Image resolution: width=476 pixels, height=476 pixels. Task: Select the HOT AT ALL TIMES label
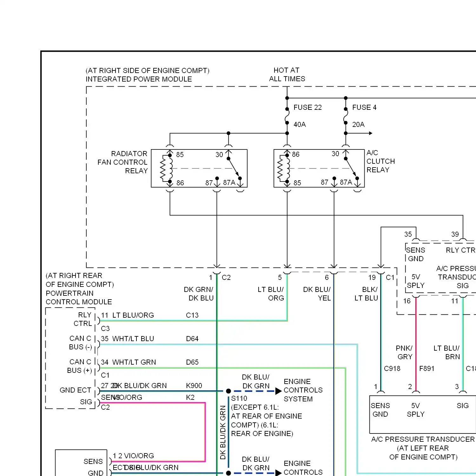[287, 75]
